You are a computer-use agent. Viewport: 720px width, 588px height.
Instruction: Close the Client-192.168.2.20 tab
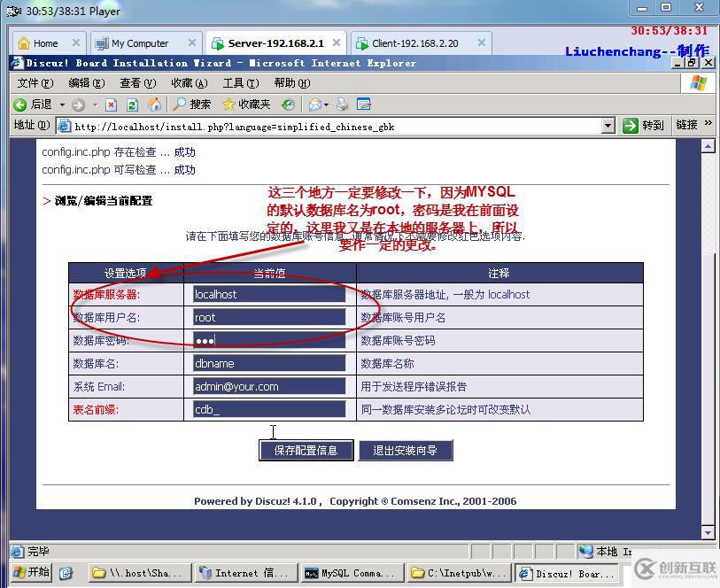coord(482,43)
